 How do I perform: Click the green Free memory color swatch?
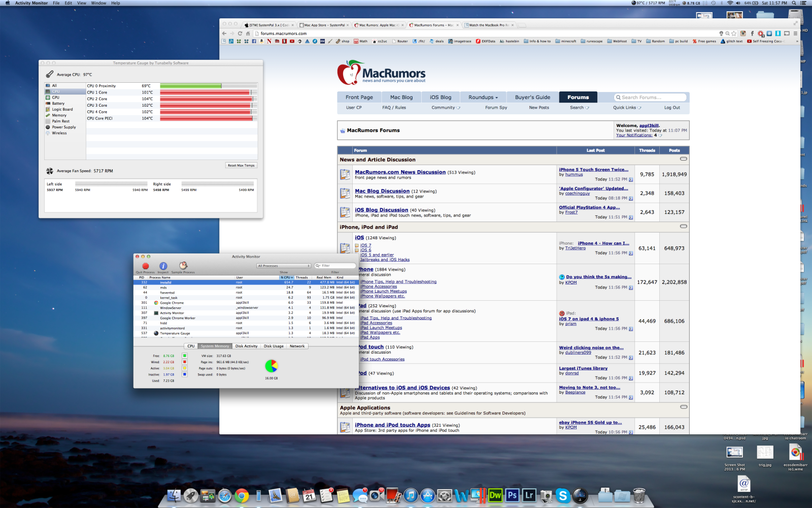pyautogui.click(x=185, y=356)
